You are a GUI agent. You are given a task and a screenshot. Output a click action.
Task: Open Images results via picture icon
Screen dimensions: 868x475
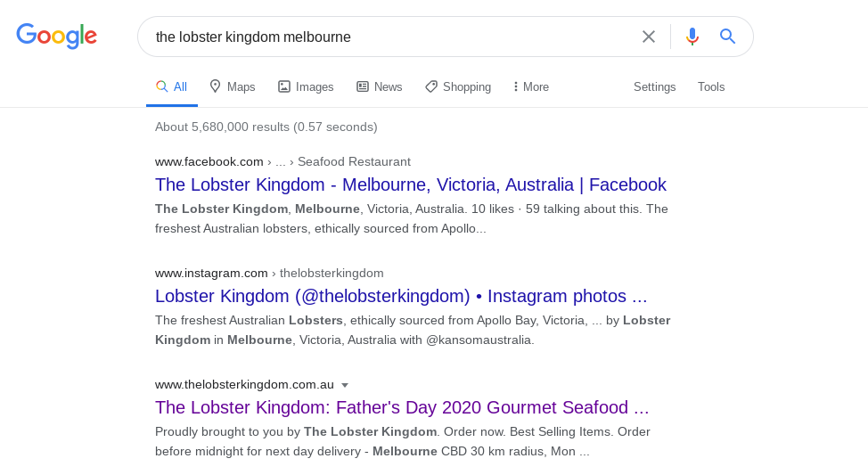pyautogui.click(x=284, y=86)
